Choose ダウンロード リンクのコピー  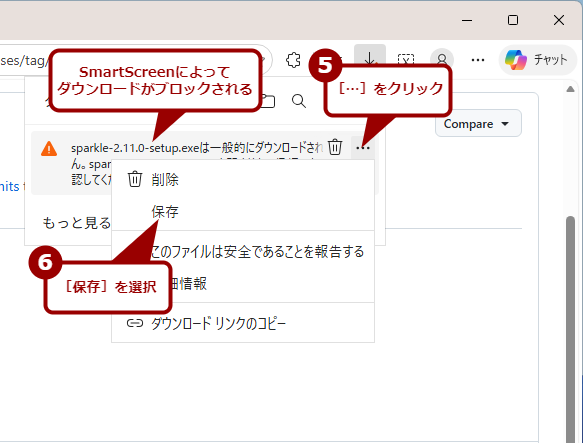(x=243, y=323)
